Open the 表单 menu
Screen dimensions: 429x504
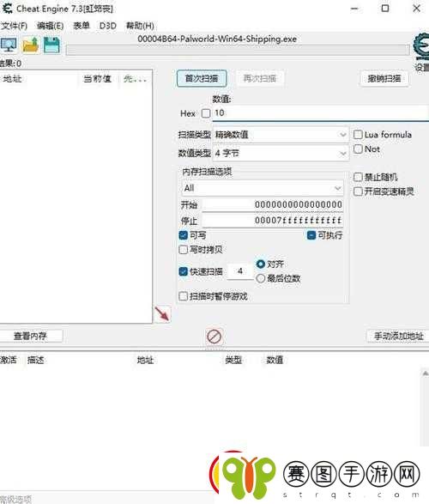click(82, 26)
